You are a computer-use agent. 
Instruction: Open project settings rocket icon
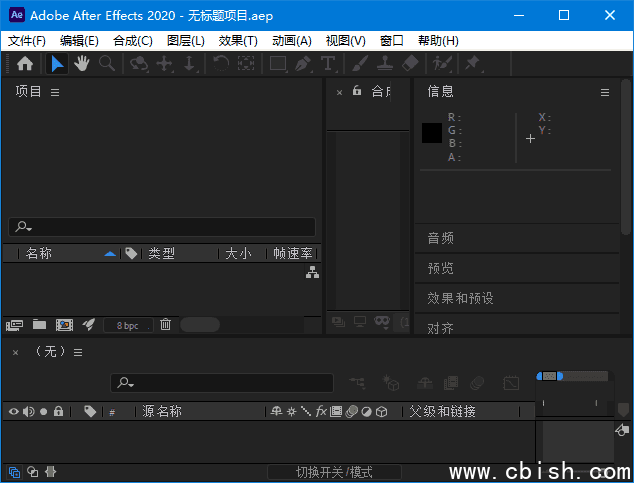89,324
